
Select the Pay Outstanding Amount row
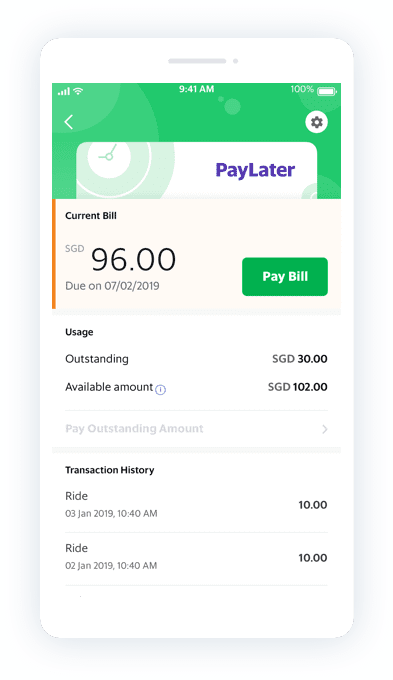(x=196, y=429)
